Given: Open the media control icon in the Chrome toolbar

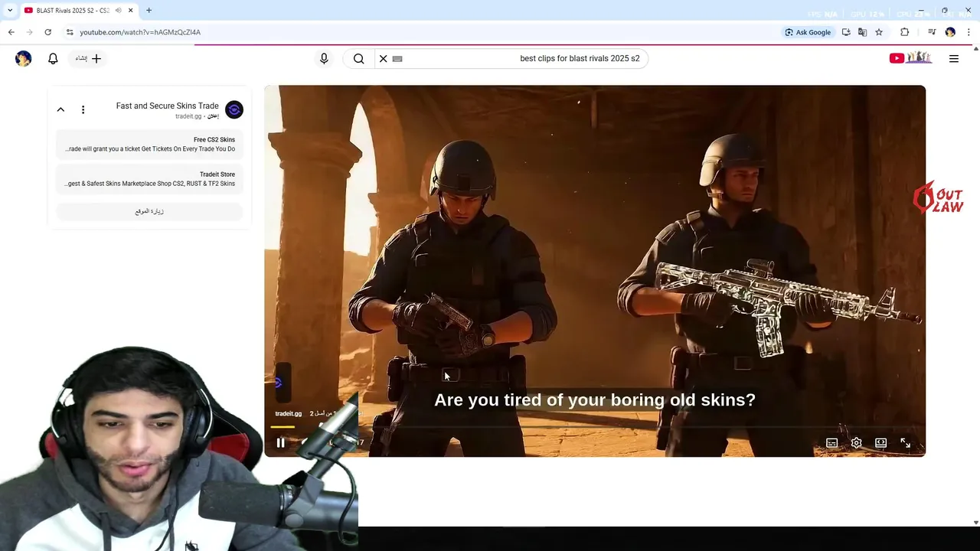Looking at the screenshot, I should click(932, 32).
